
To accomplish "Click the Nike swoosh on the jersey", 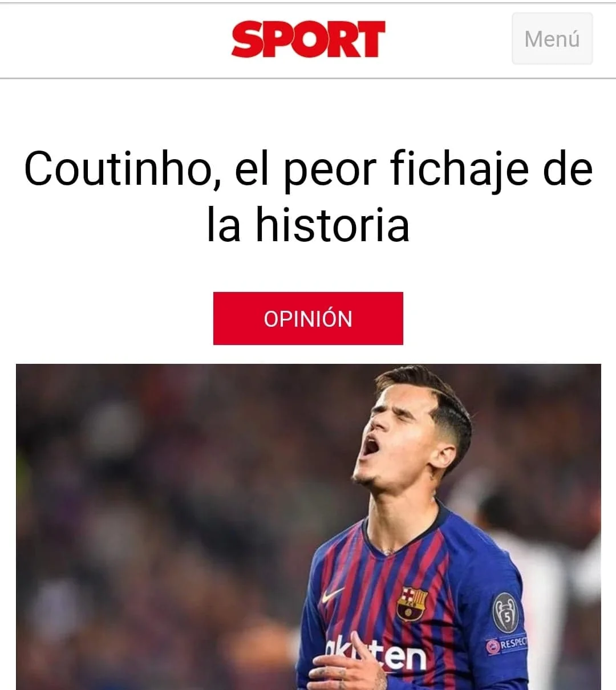I will point(334,595).
